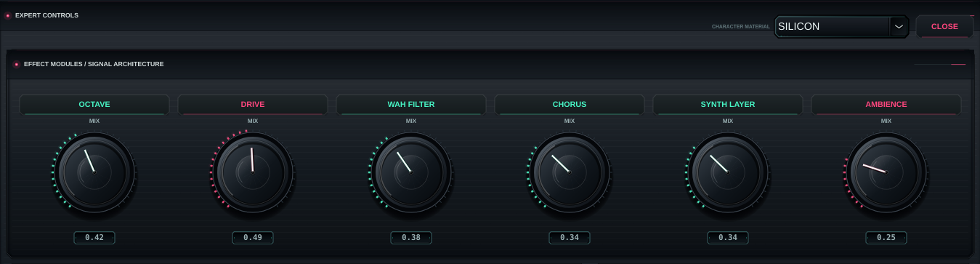Click the Ambience mix knob
The width and height of the screenshot is (980, 264).
[886, 172]
